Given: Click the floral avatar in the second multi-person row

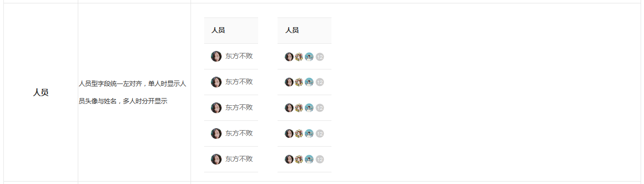Looking at the screenshot, I should pyautogui.click(x=299, y=82).
